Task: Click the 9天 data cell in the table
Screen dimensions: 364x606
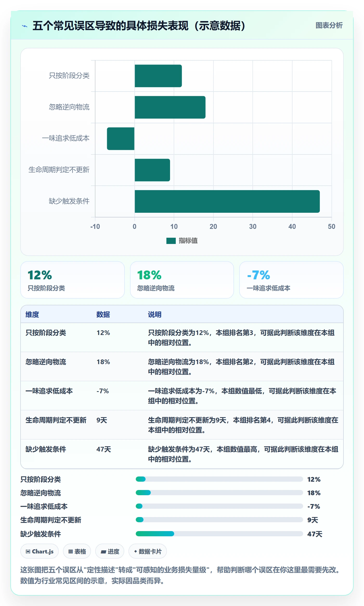Action: click(x=102, y=420)
